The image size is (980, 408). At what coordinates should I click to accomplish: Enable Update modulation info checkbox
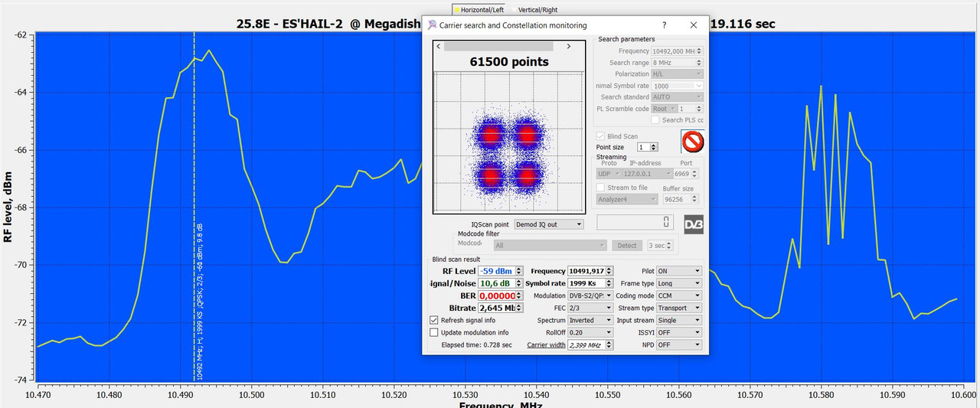[434, 332]
